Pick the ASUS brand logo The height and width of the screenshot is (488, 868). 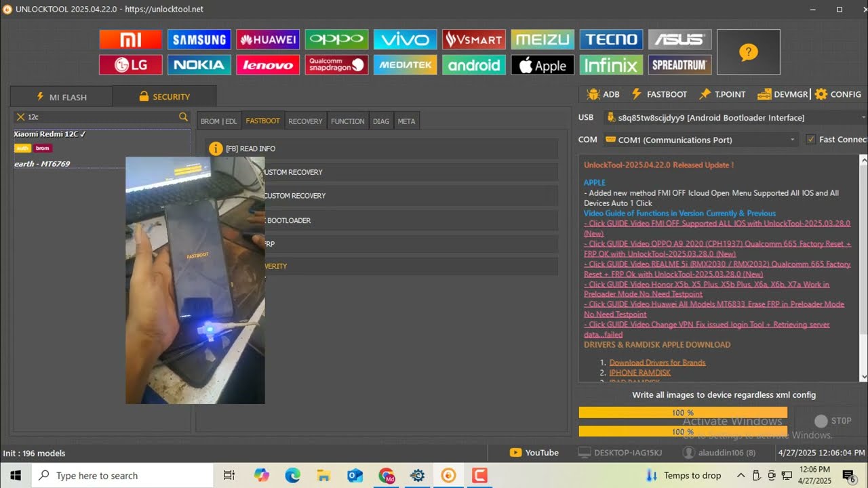point(680,40)
